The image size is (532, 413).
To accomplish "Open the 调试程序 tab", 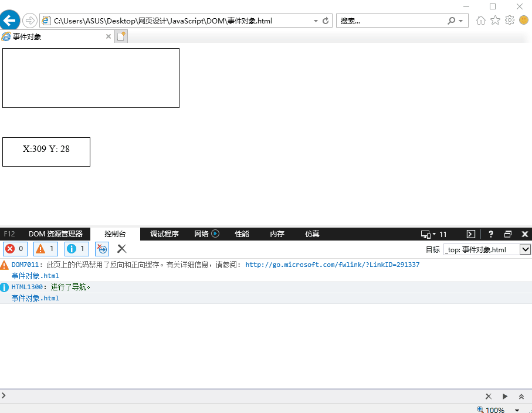I will pyautogui.click(x=165, y=234).
